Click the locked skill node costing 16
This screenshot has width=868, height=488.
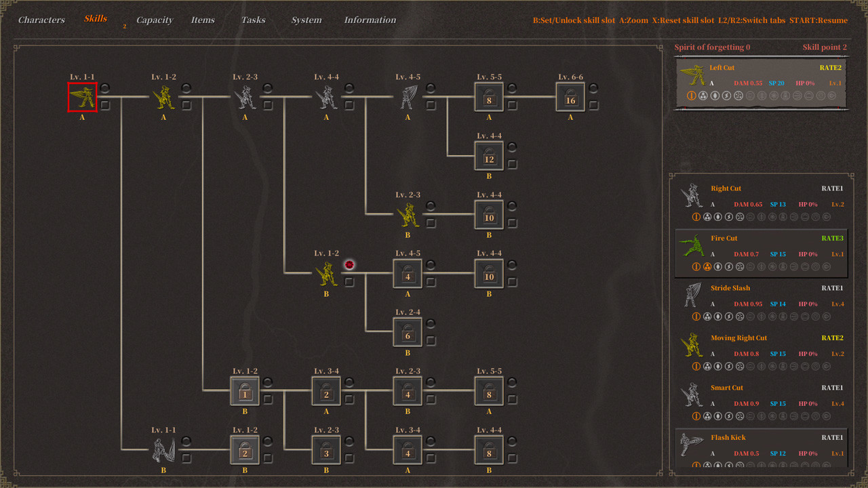tap(570, 97)
